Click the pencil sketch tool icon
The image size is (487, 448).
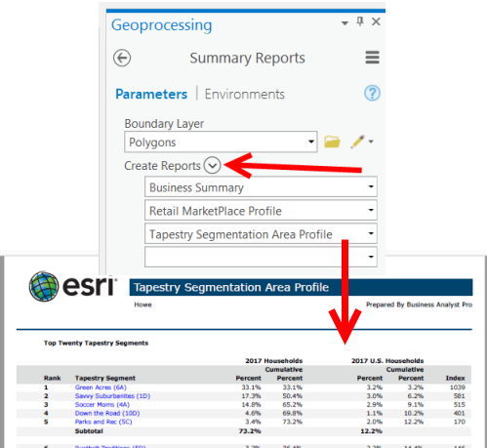357,142
